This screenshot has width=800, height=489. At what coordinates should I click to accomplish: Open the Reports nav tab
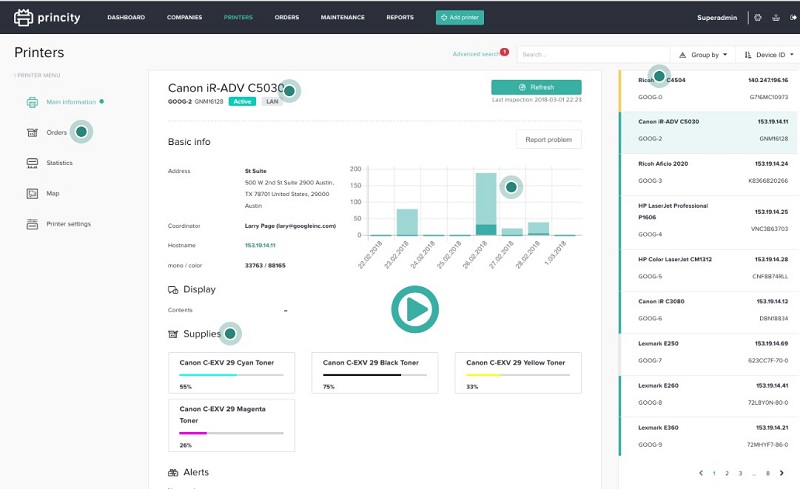(x=400, y=17)
